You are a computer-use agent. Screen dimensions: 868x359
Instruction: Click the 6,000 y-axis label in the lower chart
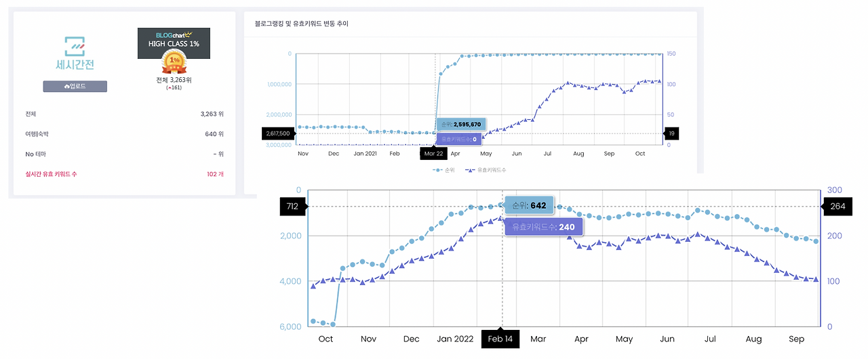tap(290, 326)
